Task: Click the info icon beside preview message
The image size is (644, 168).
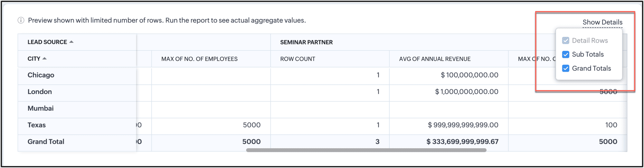Action: pos(21,21)
